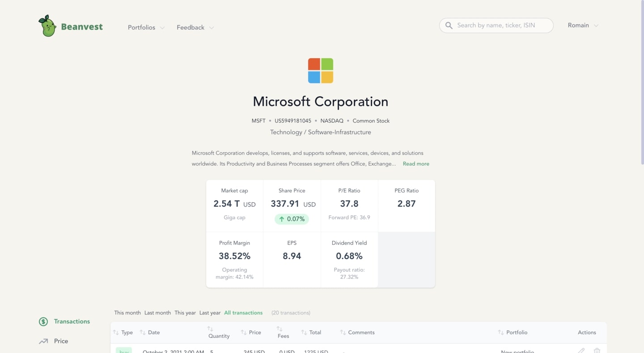
Task: Click the Dividend Yield 0.68% value
Action: tap(349, 256)
